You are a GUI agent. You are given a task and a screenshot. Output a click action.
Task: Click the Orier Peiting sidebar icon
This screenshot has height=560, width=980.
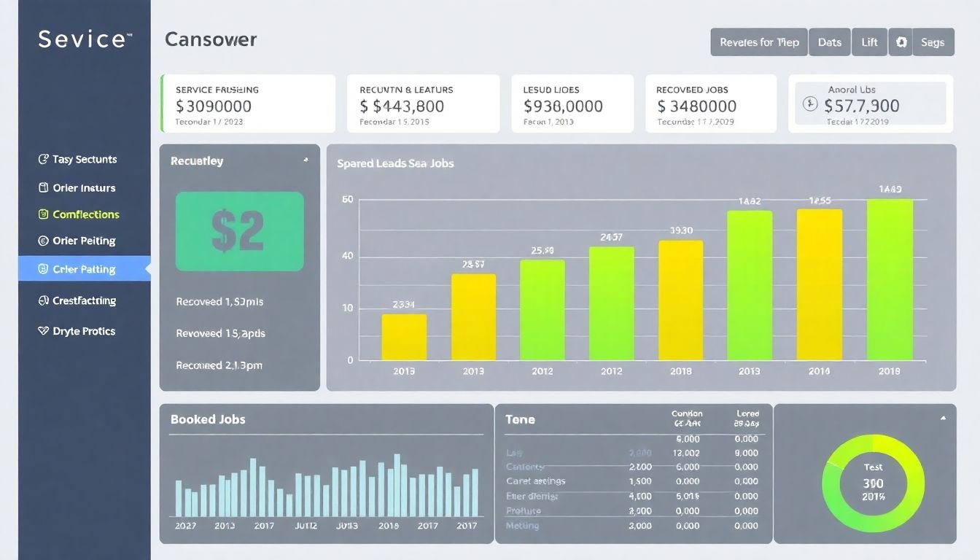pyautogui.click(x=43, y=241)
